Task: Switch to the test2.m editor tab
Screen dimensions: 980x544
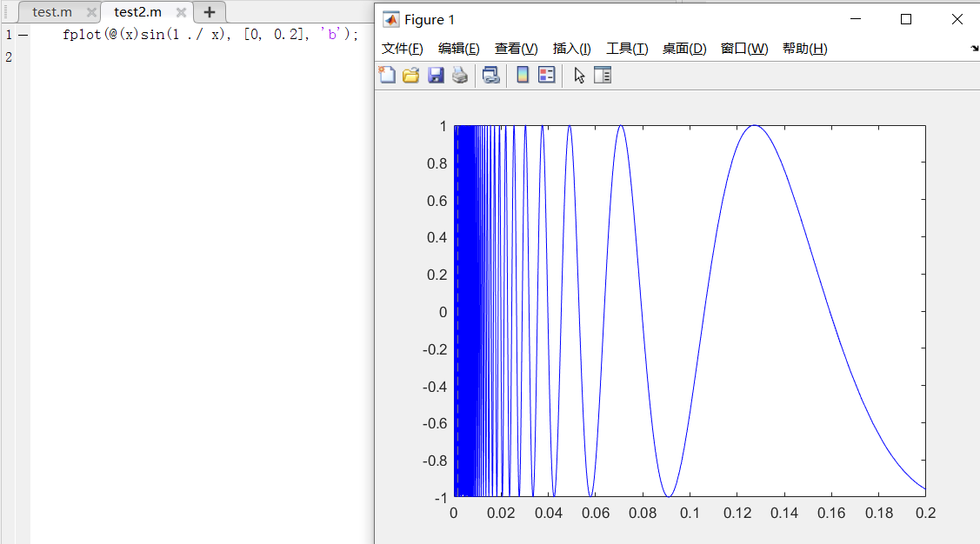Action: point(137,12)
